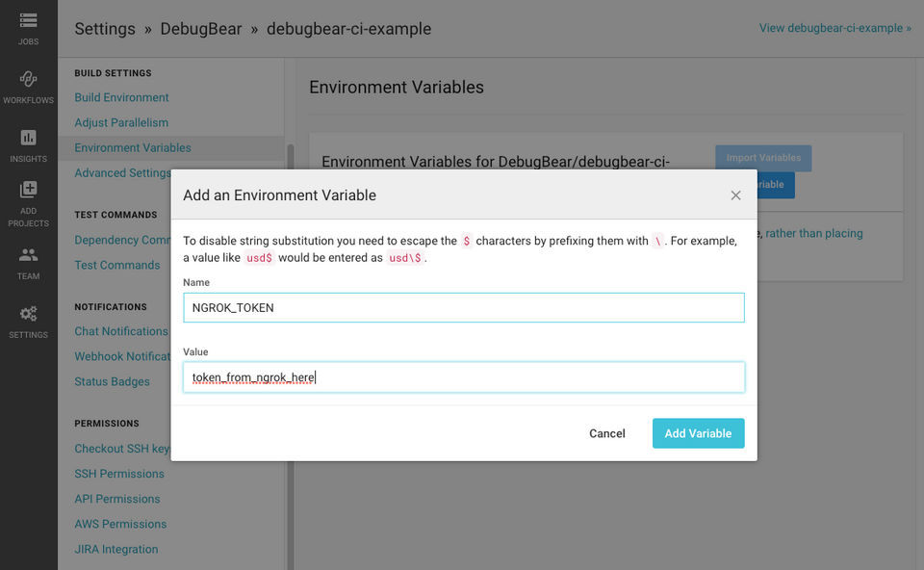Open the Team people icon
Screen dimensions: 924x570
tap(28, 255)
